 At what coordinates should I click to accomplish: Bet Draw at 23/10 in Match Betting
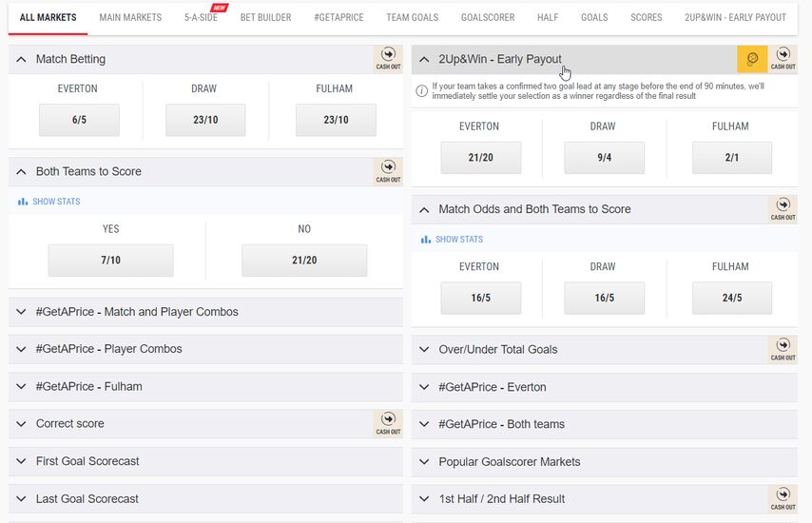(x=205, y=120)
